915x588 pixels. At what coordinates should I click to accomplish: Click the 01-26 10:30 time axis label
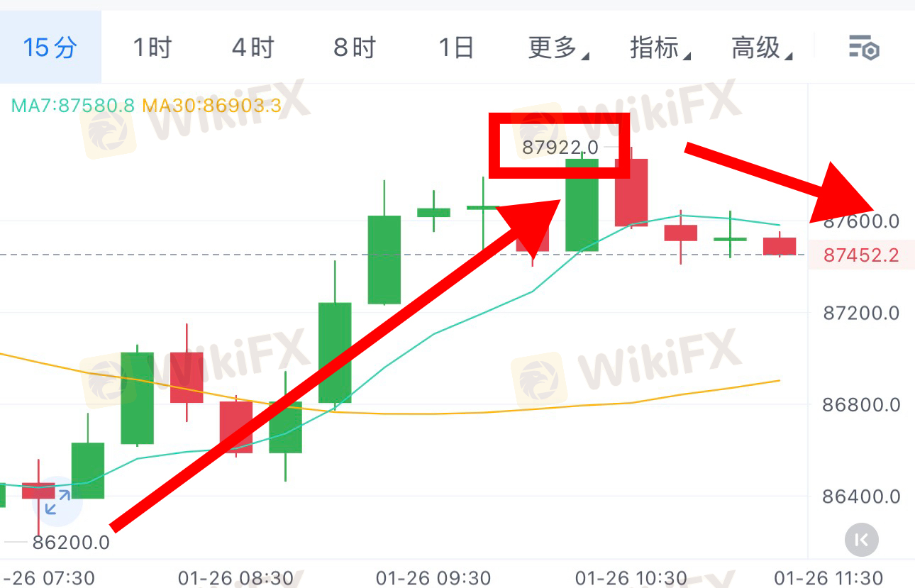(x=631, y=578)
